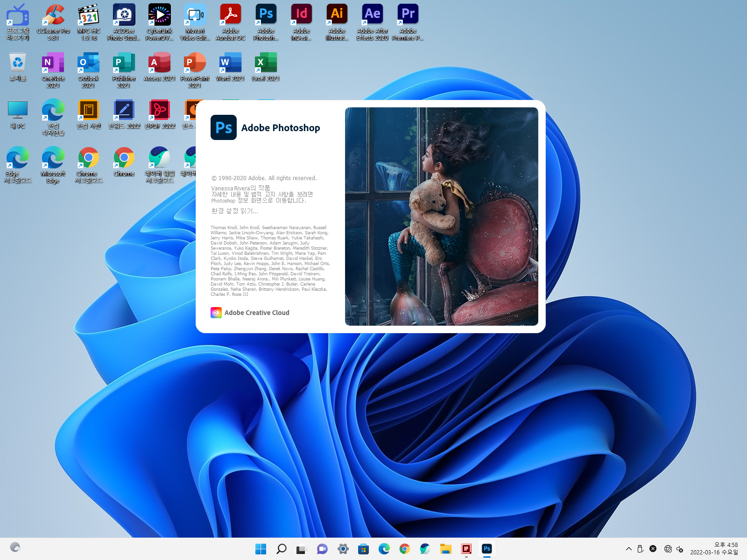Click the network globe tray icon
747x560 pixels.
[668, 549]
